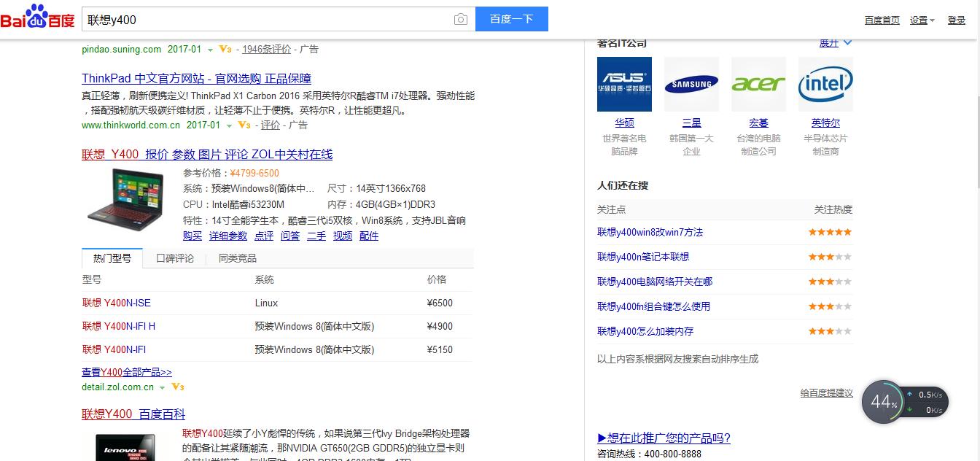Image resolution: width=980 pixels, height=461 pixels.
Task: Click 想在此推广您的产品吗？ link
Action: point(664,438)
